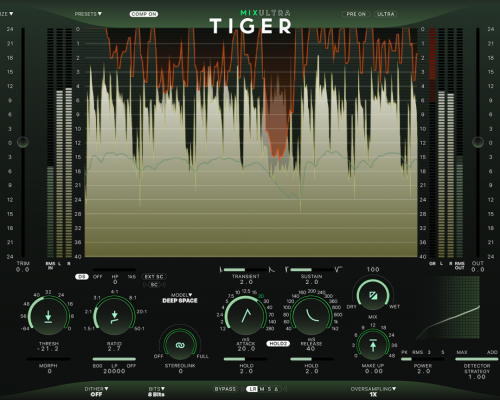Click the HP high-pass filter slider
This screenshot has width=500, height=400.
[x=114, y=269]
